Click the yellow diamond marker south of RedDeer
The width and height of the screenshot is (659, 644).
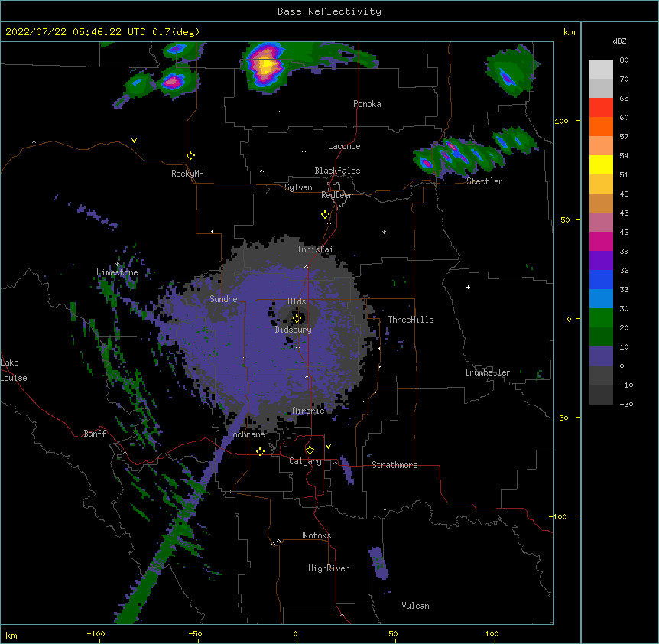coord(325,215)
